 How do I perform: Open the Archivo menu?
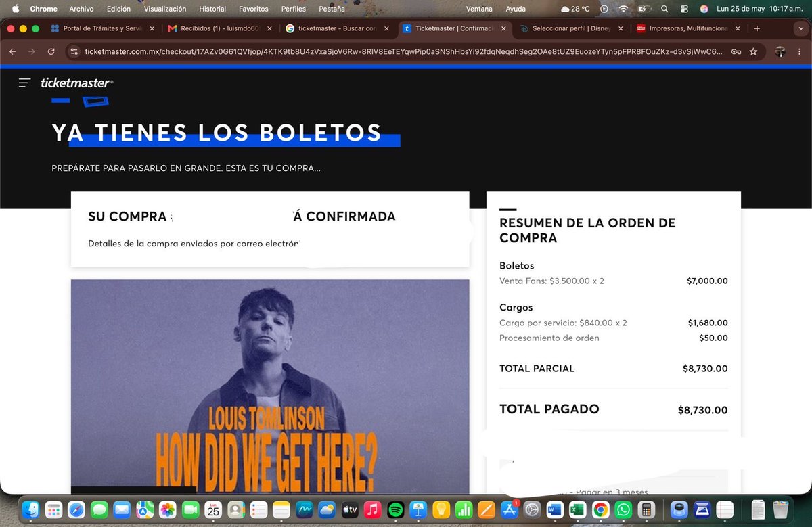coord(82,9)
